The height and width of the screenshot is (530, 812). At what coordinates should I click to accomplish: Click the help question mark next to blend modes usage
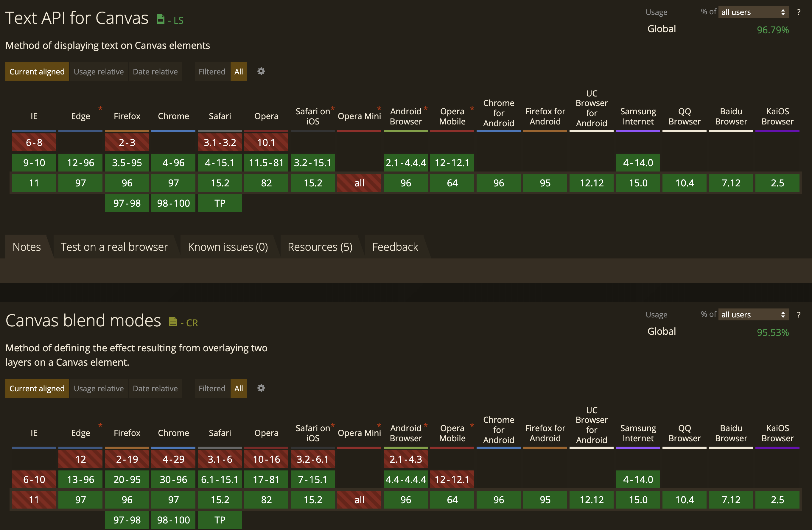coord(799,314)
